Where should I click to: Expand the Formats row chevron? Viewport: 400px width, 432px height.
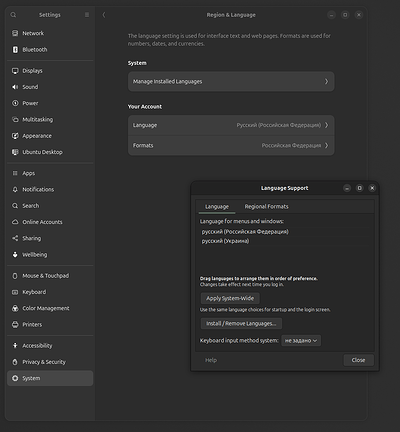(x=326, y=145)
